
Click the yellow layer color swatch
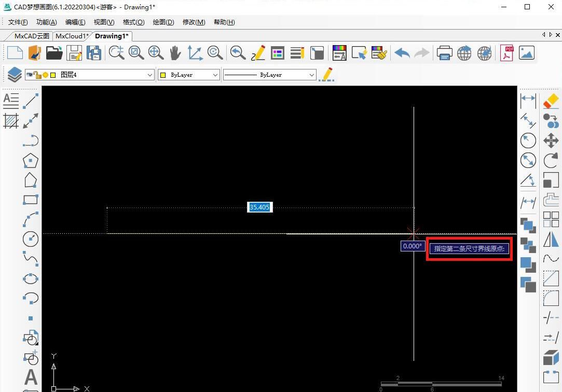(53, 75)
